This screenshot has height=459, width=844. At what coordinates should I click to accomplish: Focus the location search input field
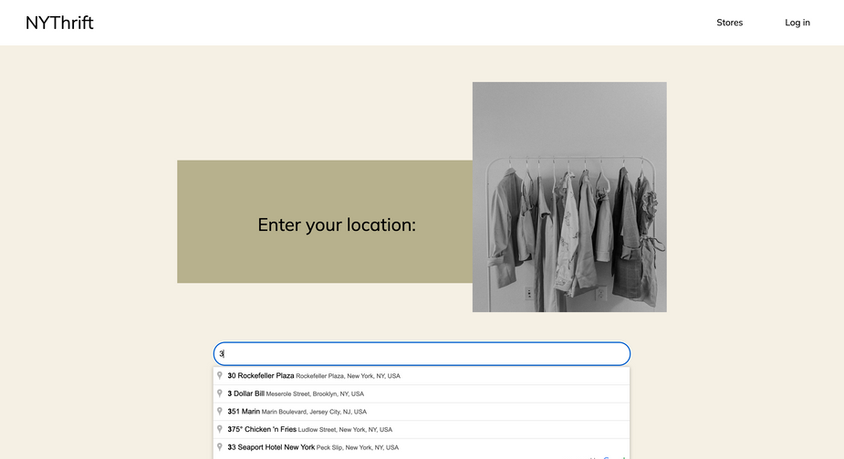pyautogui.click(x=422, y=354)
